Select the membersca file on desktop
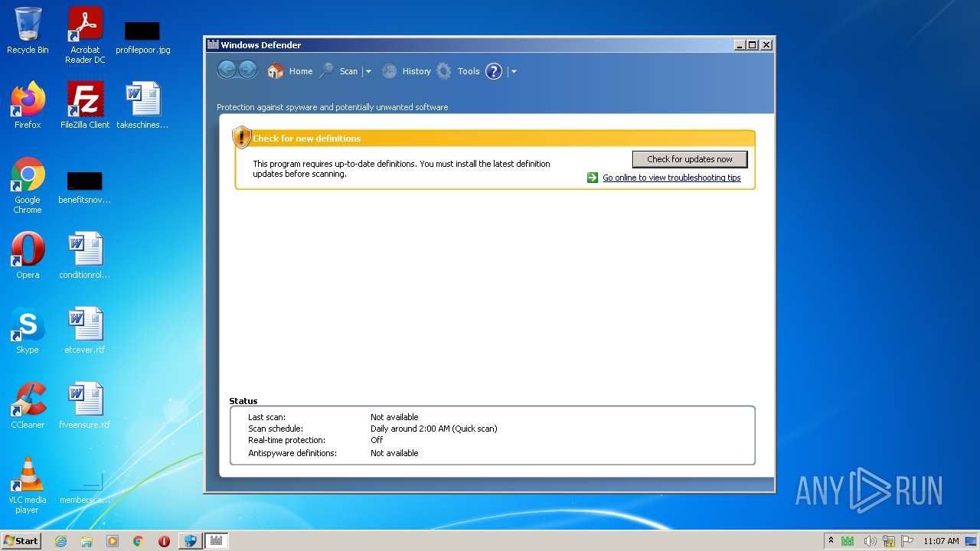This screenshot has height=551, width=980. tap(85, 488)
